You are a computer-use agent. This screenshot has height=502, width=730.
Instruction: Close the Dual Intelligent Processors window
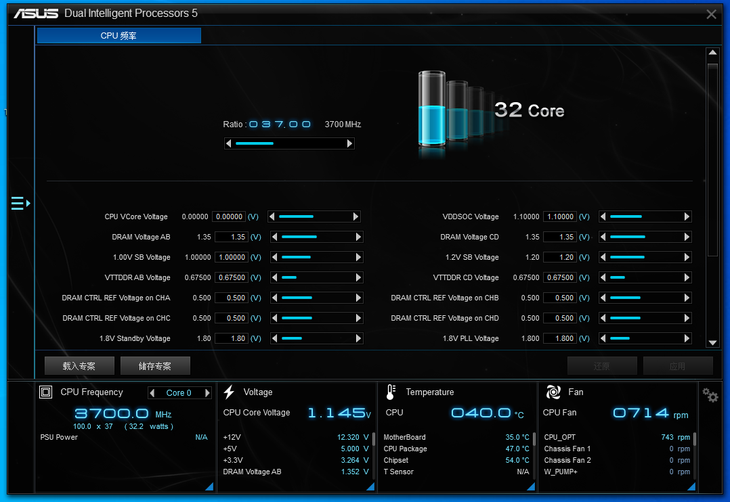click(x=711, y=14)
